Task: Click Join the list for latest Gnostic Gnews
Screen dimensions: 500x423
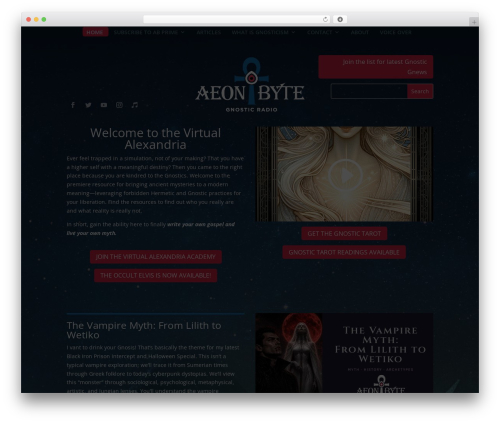Action: [376, 67]
